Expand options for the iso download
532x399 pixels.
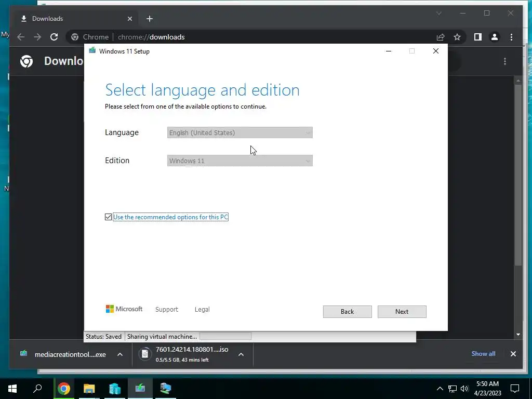click(x=241, y=354)
